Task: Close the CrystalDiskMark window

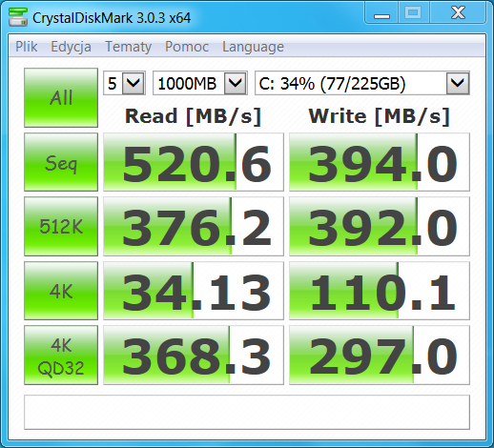Action: coord(458,12)
